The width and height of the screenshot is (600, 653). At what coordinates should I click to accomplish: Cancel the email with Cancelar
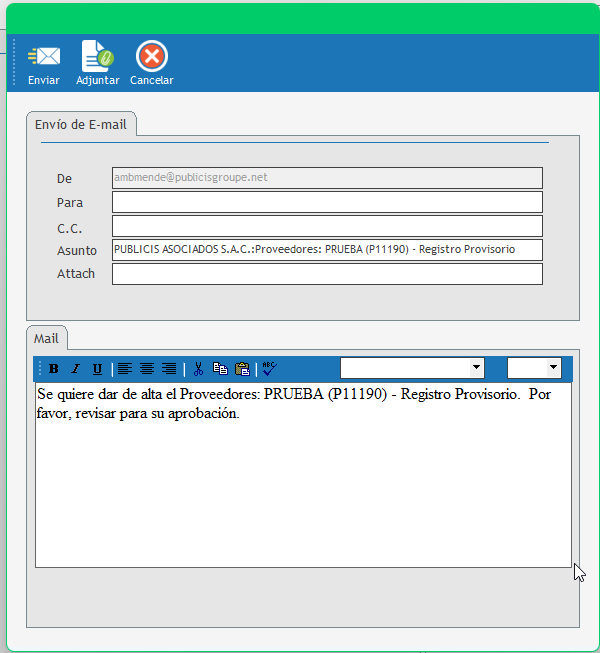[x=152, y=63]
